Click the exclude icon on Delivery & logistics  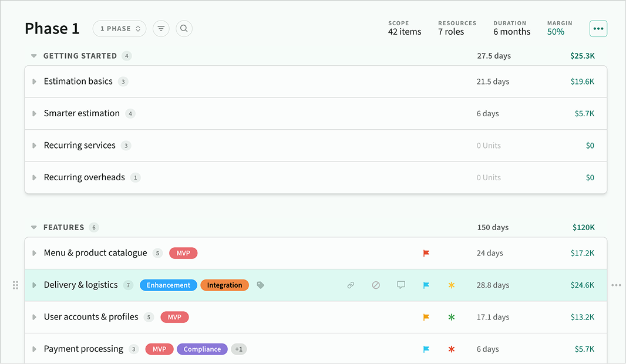pos(376,285)
